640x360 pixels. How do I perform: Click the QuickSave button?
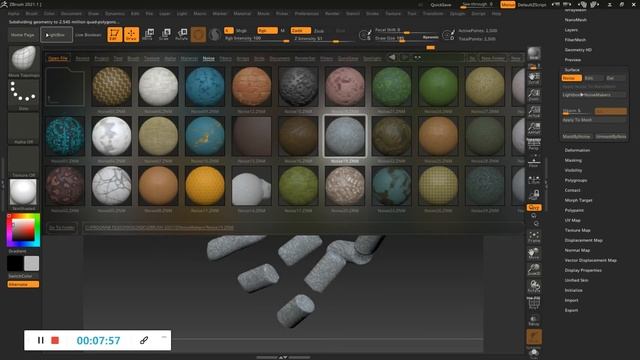click(441, 5)
